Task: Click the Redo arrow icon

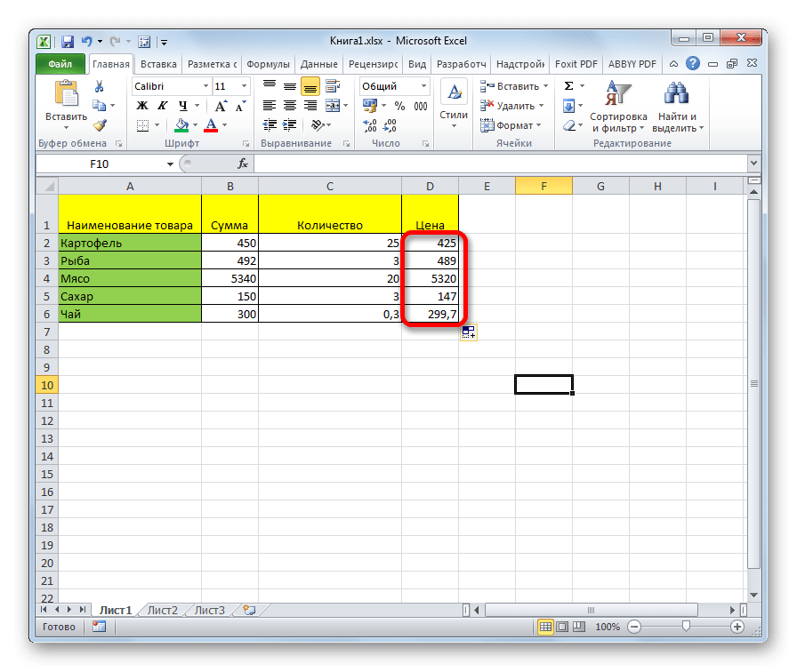Action: 116,42
